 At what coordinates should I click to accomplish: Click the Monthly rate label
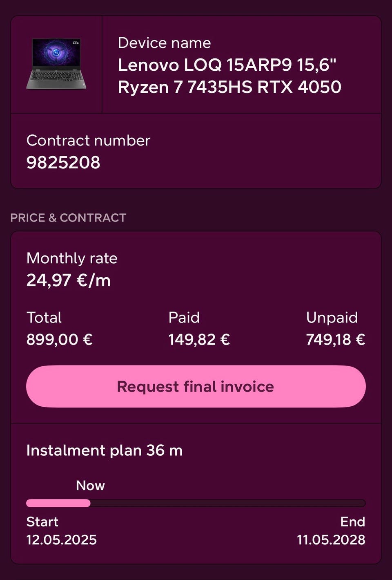click(x=72, y=258)
